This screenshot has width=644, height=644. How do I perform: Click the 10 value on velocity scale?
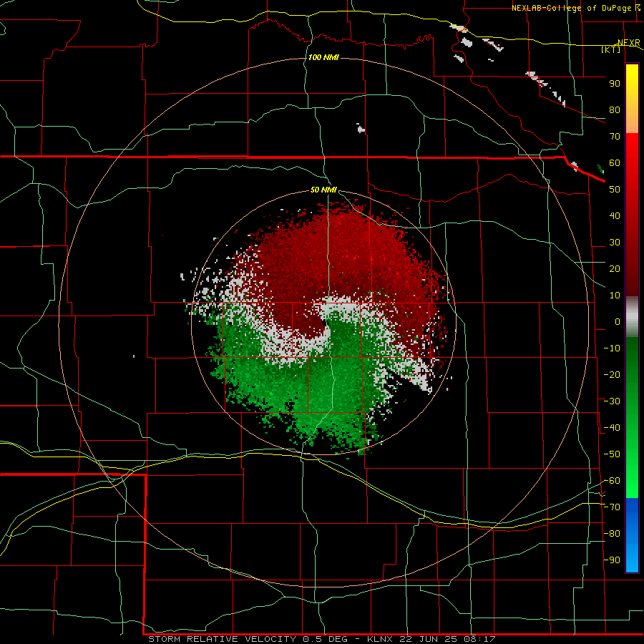point(615,296)
